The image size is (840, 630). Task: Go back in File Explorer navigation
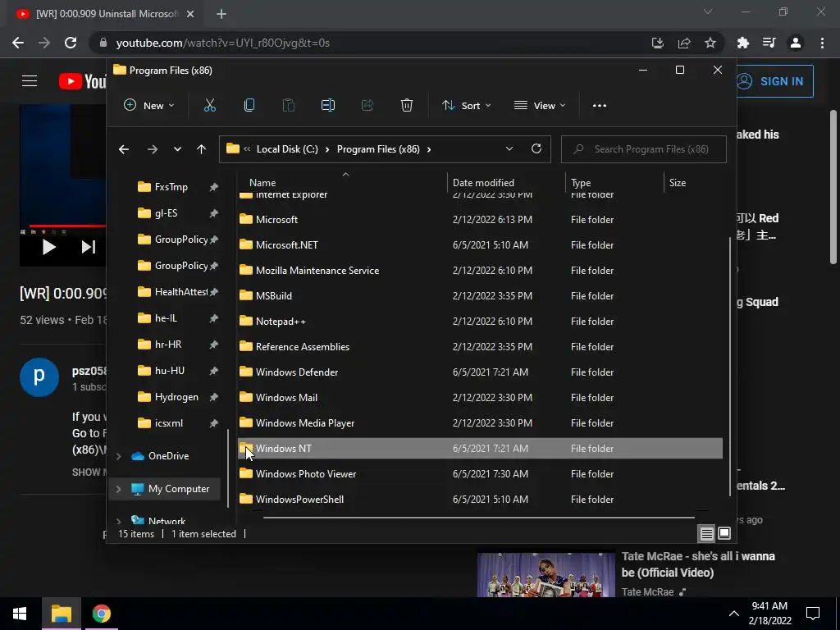pos(124,149)
